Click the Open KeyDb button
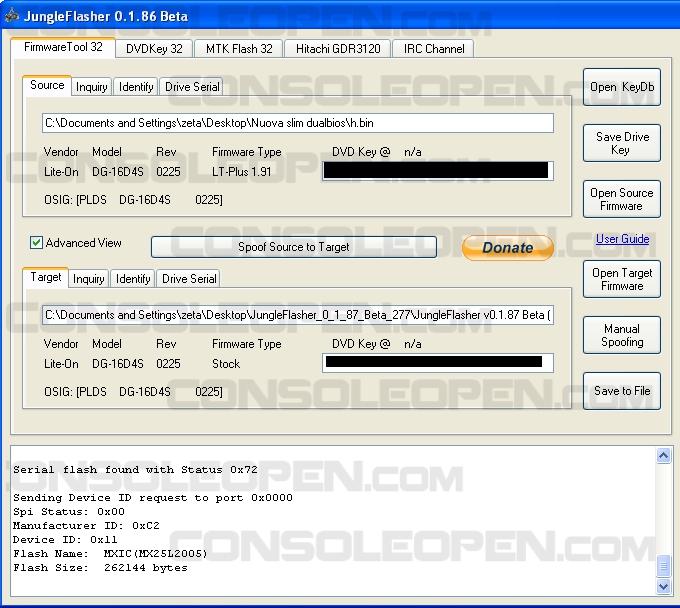This screenshot has width=680, height=608. point(622,87)
